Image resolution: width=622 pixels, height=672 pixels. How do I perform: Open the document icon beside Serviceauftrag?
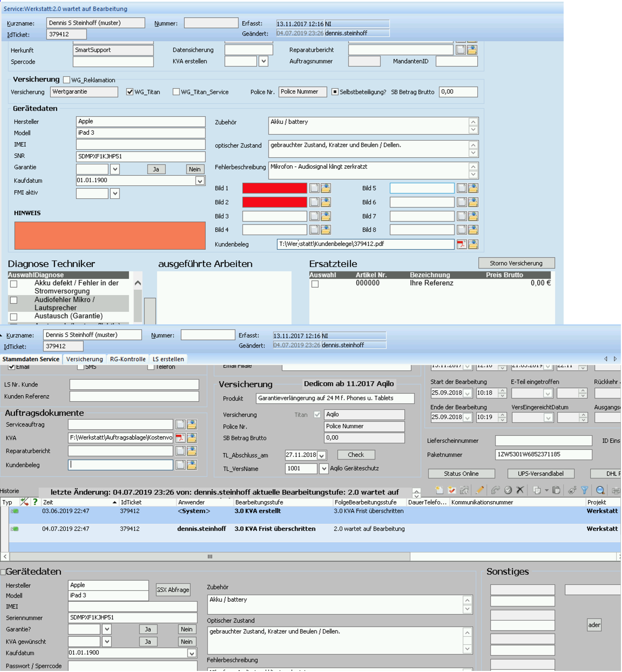[180, 424]
